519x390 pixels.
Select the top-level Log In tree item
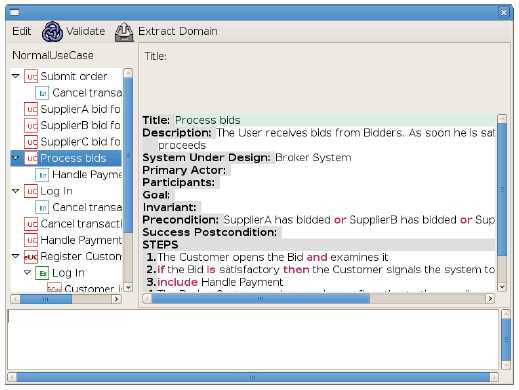coord(56,191)
